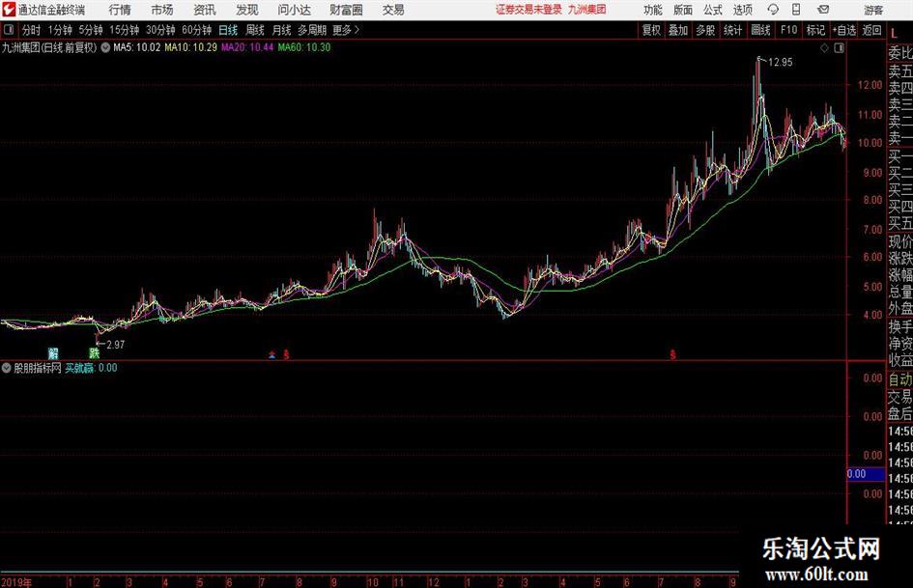Click the 委比 label in right panel
Image resolution: width=913 pixels, height=588 pixels.
click(900, 53)
